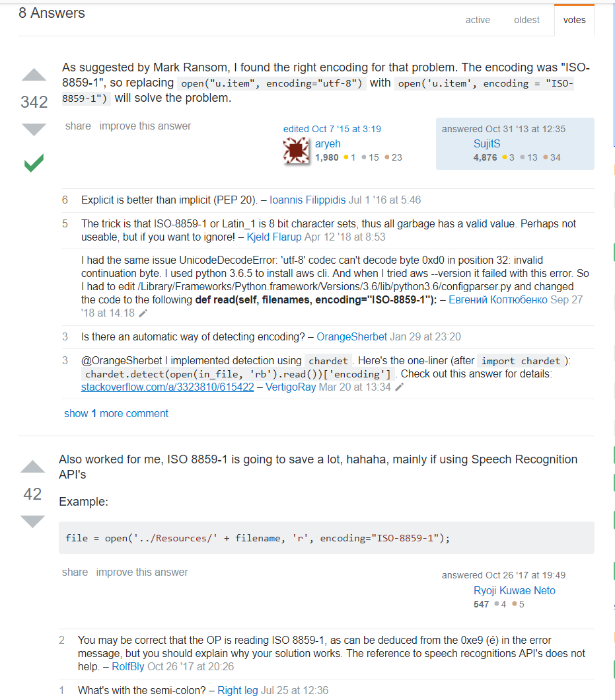Image resolution: width=615 pixels, height=700 pixels.
Task: Toggle the green accepted answer checkmark
Action: (x=34, y=163)
